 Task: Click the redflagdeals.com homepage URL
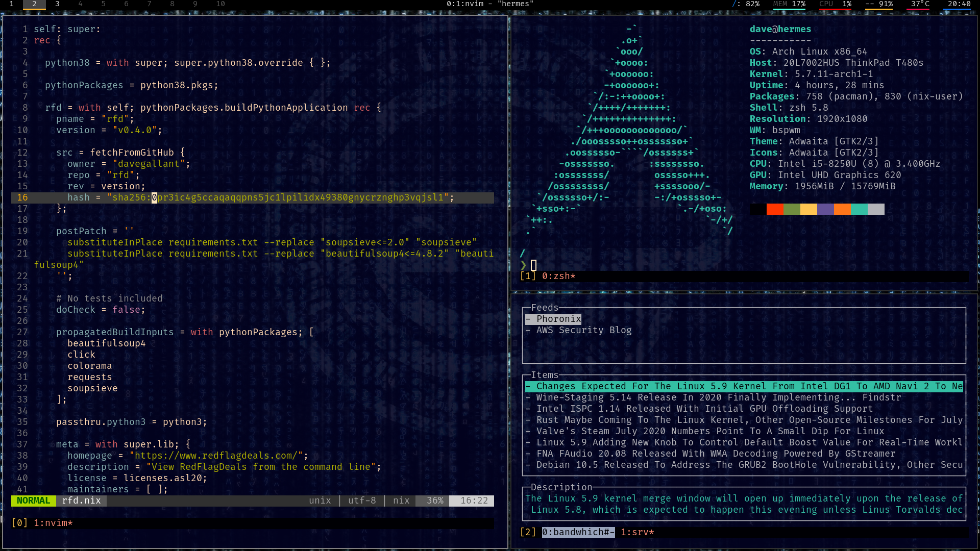pos(216,456)
